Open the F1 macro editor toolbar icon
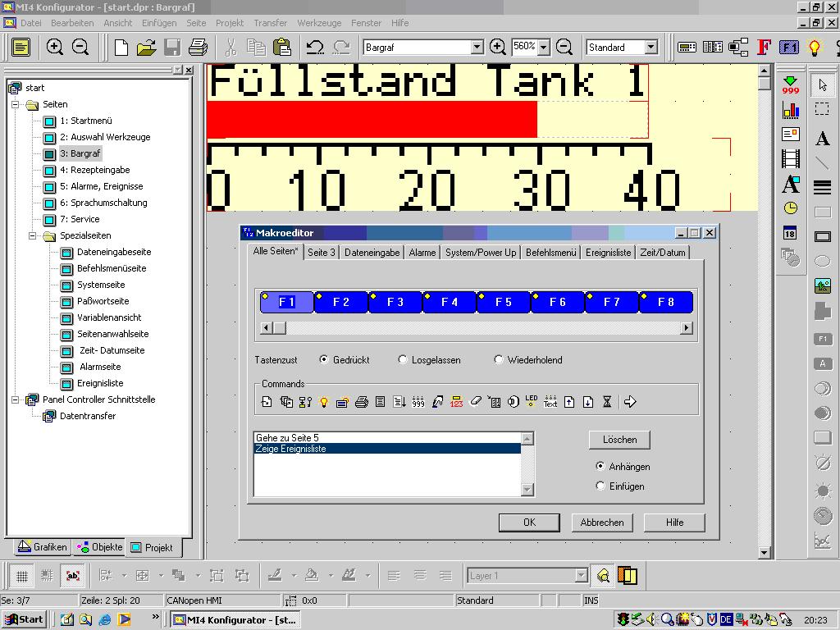 pos(789,47)
